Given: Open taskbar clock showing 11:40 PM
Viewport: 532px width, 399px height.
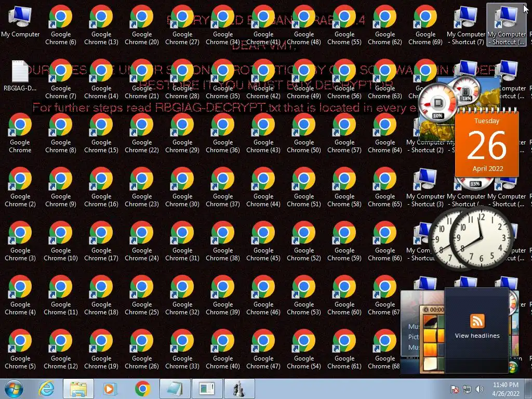Looking at the screenshot, I should click(x=506, y=389).
